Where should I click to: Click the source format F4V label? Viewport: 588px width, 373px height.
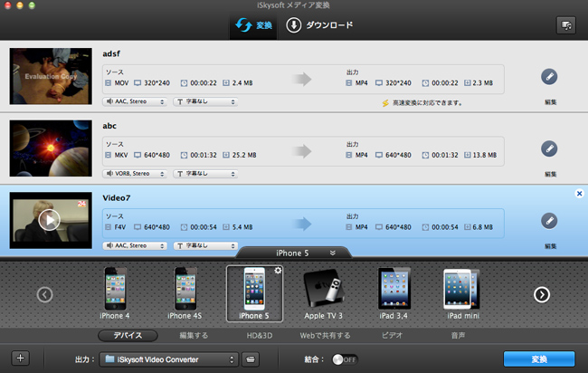click(120, 227)
